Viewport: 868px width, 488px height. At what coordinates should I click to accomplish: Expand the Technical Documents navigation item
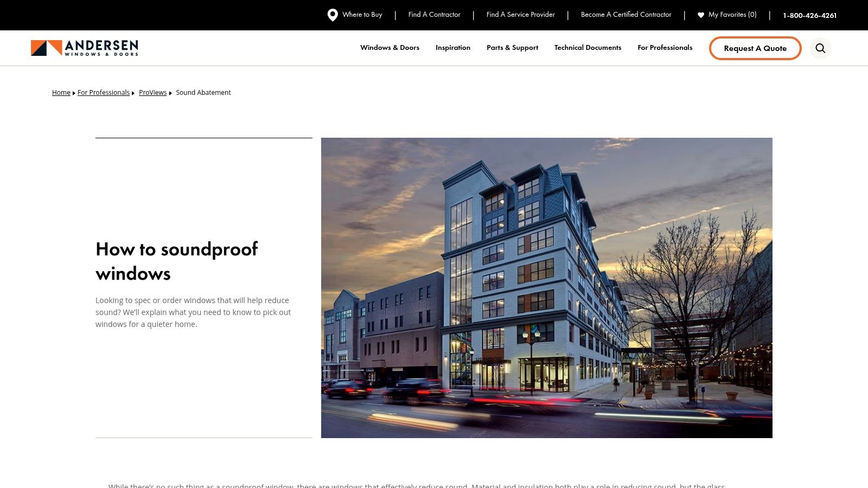588,48
